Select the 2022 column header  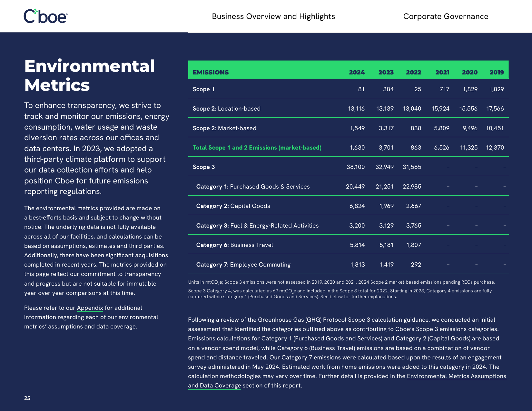tap(413, 72)
